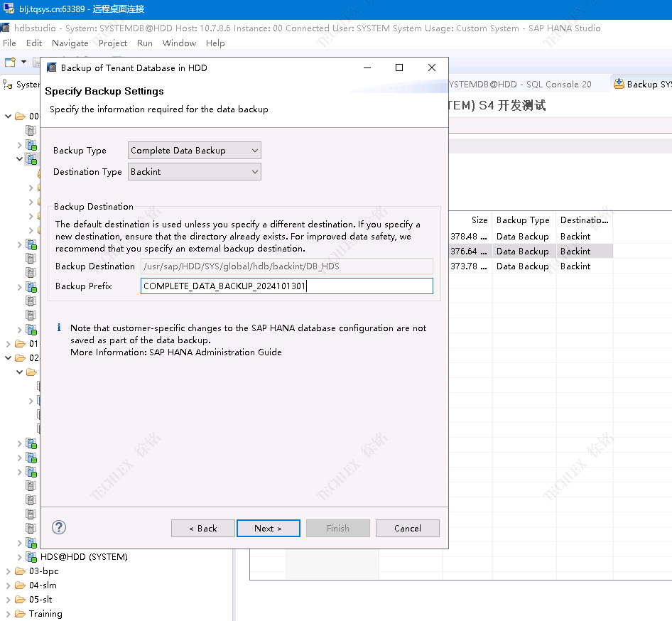Open the Backup Type dropdown
672x621 pixels.
194,151
